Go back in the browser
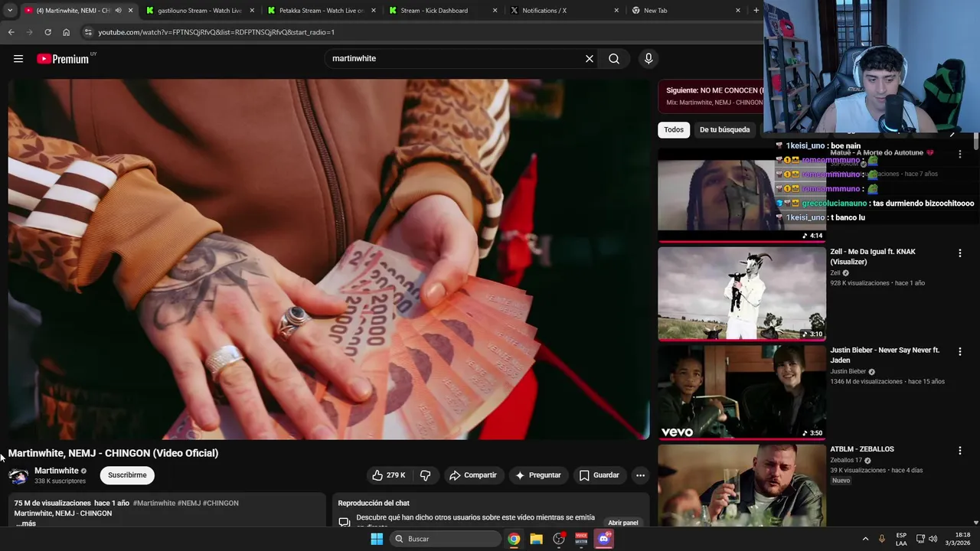This screenshot has height=551, width=980. (11, 32)
